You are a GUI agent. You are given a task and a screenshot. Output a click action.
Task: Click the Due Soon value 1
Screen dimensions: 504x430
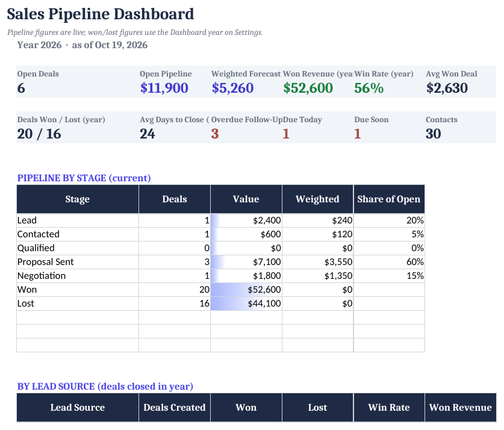[358, 134]
